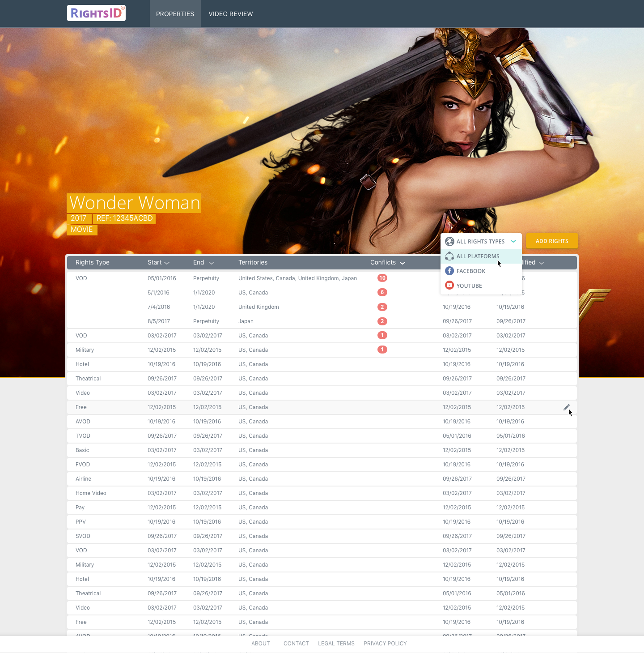Viewport: 644px width, 653px height.
Task: Click start date 05/01/2016 in VOD row
Action: [162, 278]
